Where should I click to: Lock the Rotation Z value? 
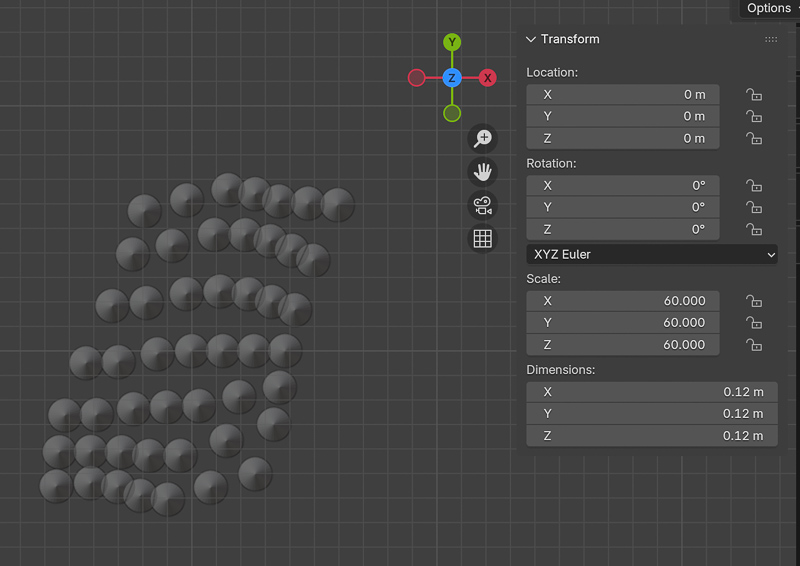point(754,230)
